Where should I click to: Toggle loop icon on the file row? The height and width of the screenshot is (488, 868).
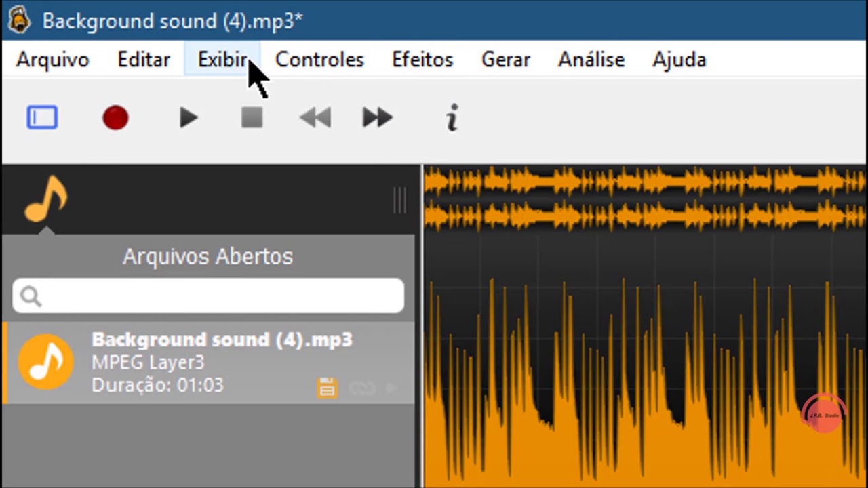(361, 388)
